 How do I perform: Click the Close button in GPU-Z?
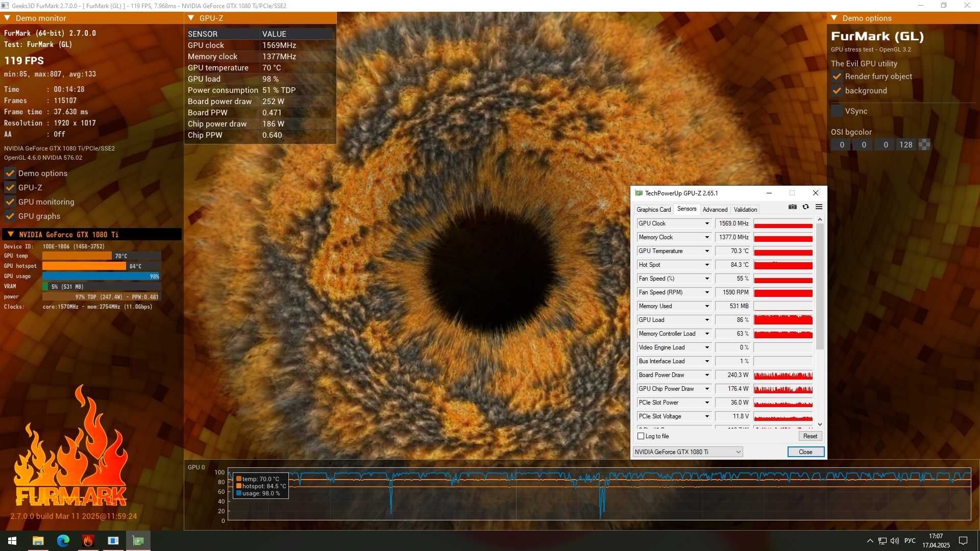(805, 452)
